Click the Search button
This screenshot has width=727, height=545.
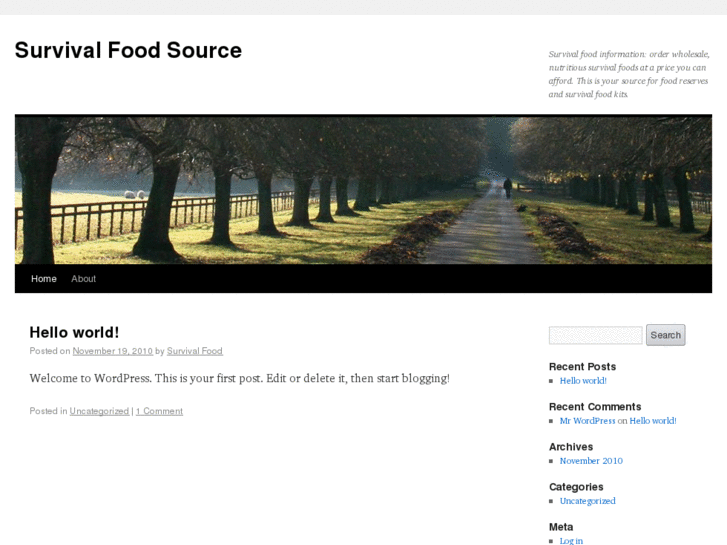pos(665,335)
